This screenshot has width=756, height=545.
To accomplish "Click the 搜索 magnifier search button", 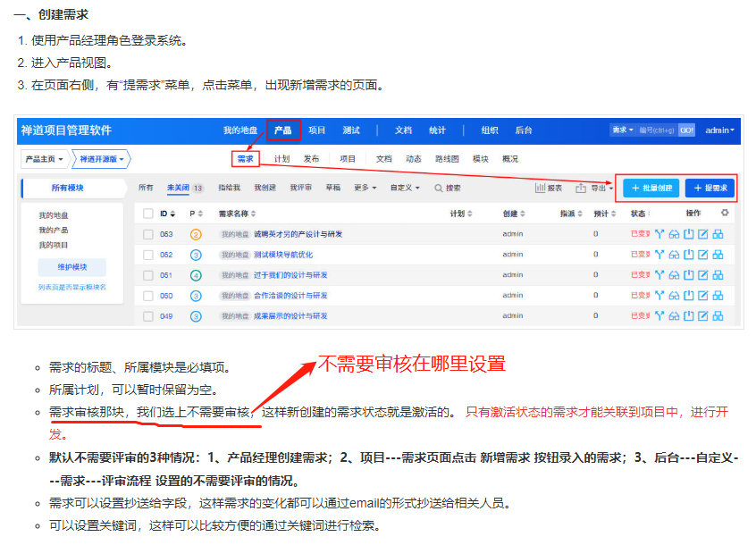I will (x=448, y=188).
